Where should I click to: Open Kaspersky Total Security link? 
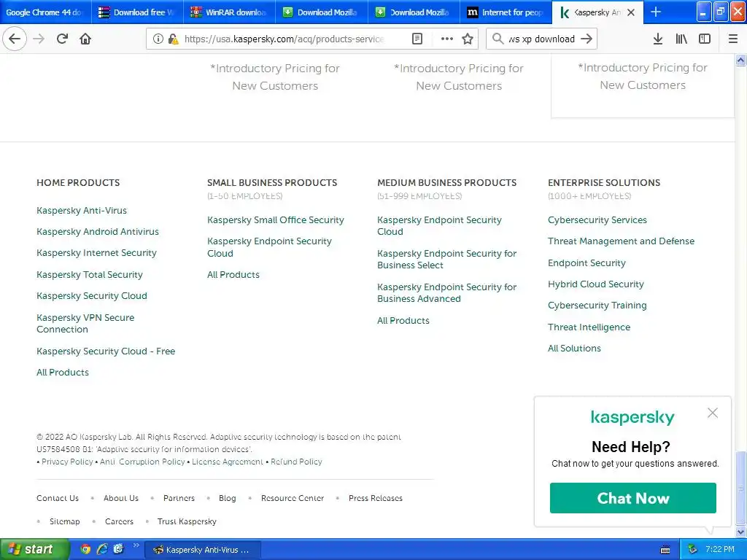[90, 275]
